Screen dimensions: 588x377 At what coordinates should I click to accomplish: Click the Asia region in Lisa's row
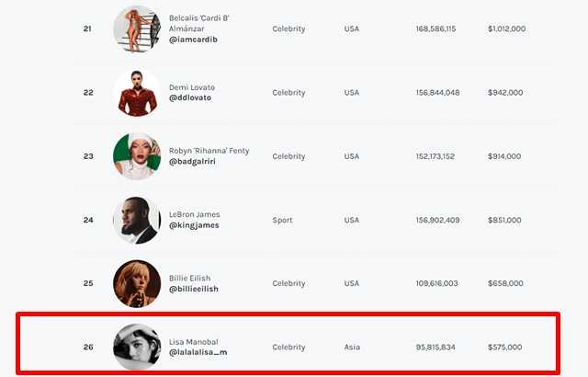tap(352, 348)
